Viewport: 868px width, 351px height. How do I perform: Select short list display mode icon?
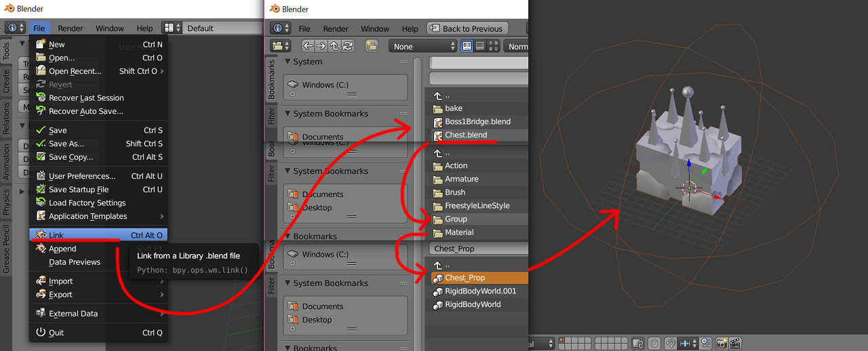tap(467, 46)
